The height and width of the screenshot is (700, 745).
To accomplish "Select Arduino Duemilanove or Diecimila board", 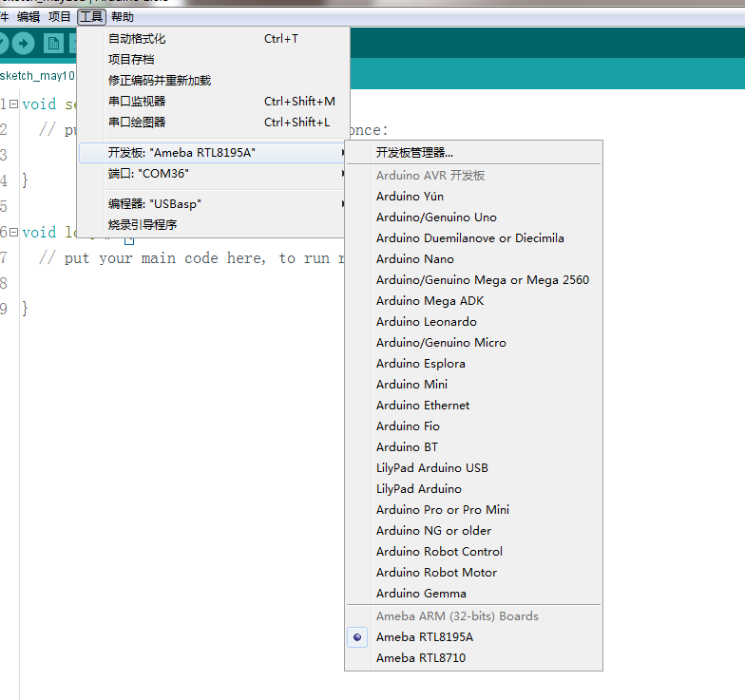I will click(473, 237).
